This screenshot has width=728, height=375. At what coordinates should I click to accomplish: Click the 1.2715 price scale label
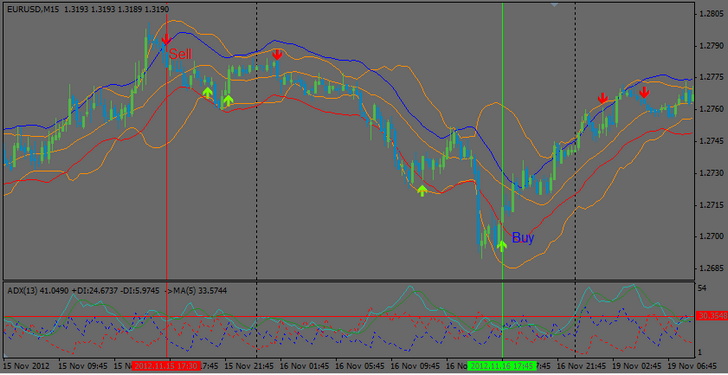[710, 205]
